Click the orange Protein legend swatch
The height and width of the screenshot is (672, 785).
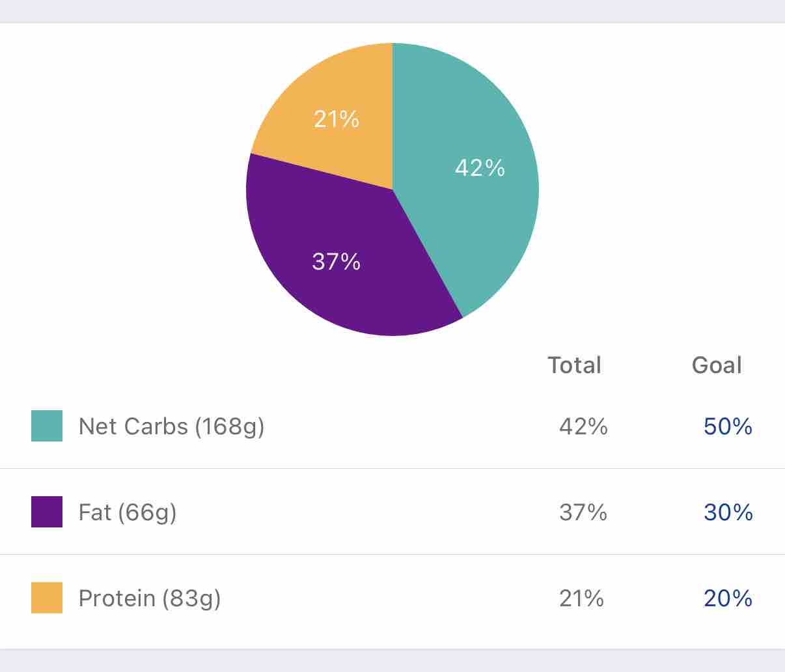47,598
